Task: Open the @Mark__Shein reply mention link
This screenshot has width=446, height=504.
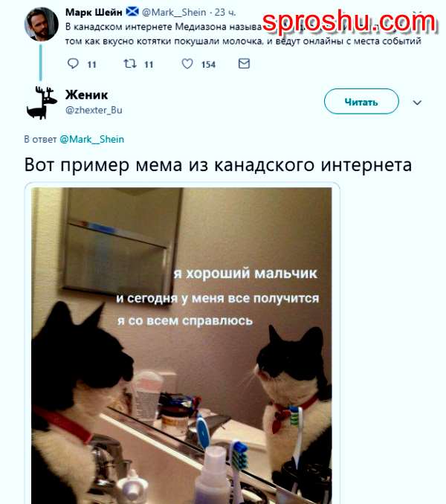Action: pyautogui.click(x=92, y=139)
